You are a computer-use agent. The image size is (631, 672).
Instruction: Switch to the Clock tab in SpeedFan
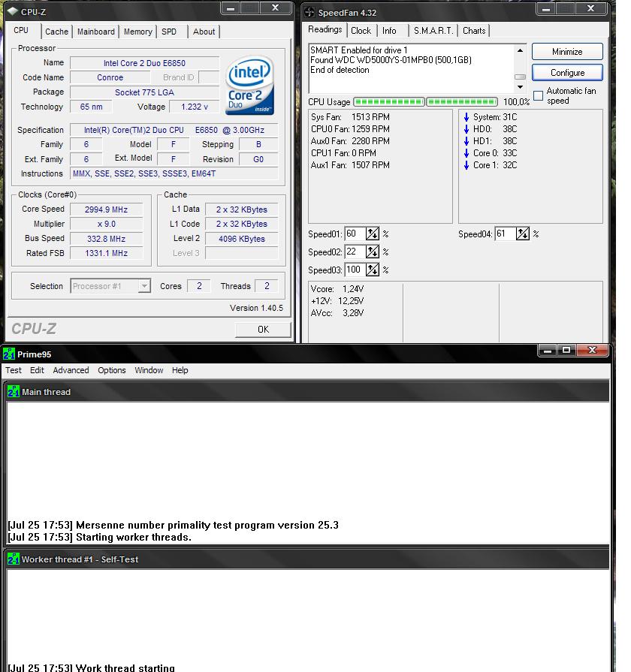(361, 31)
